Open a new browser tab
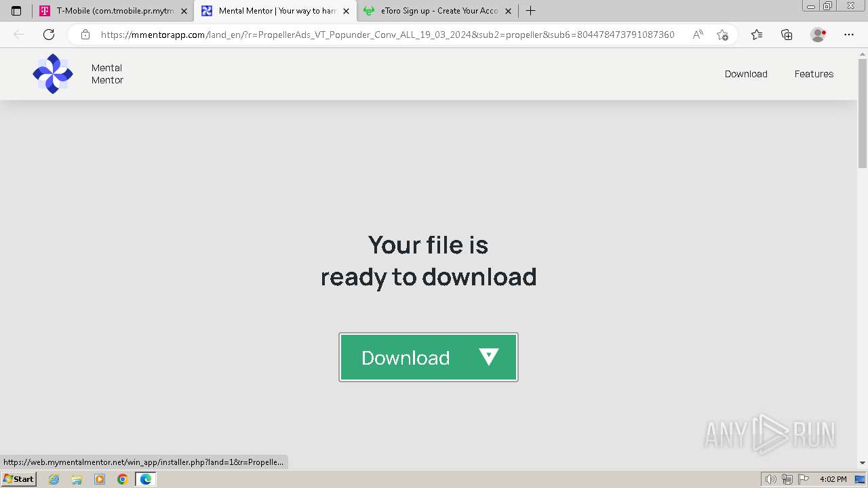 pyautogui.click(x=531, y=11)
